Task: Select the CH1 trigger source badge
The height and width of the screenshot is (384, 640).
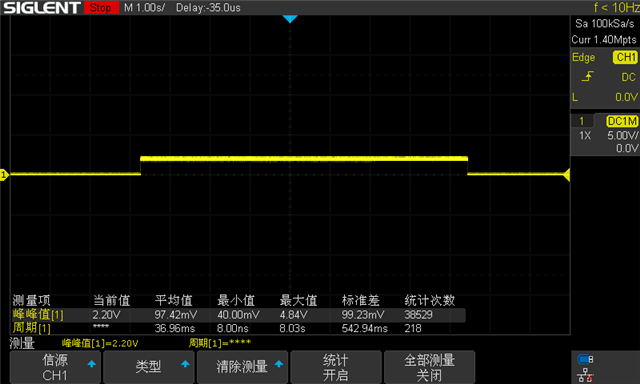Action: [625, 57]
